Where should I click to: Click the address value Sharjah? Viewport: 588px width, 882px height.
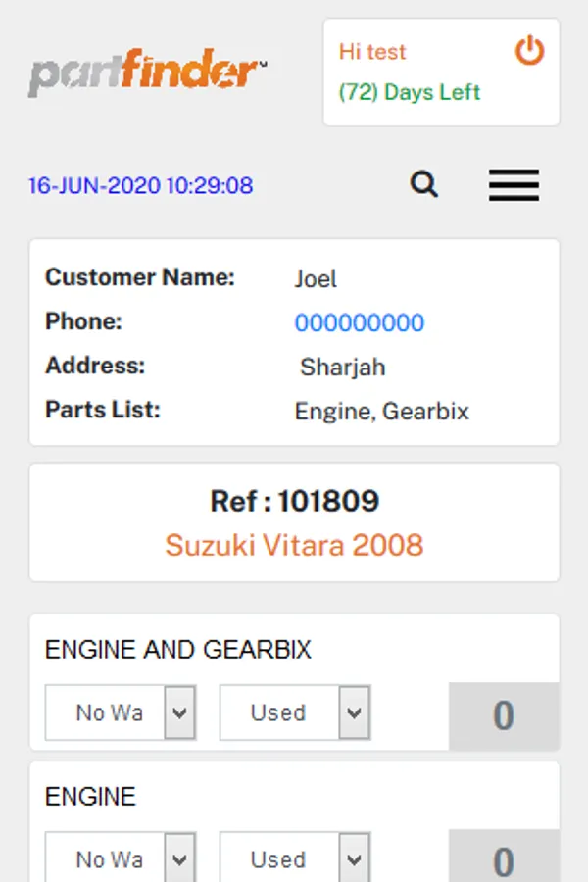[343, 367]
